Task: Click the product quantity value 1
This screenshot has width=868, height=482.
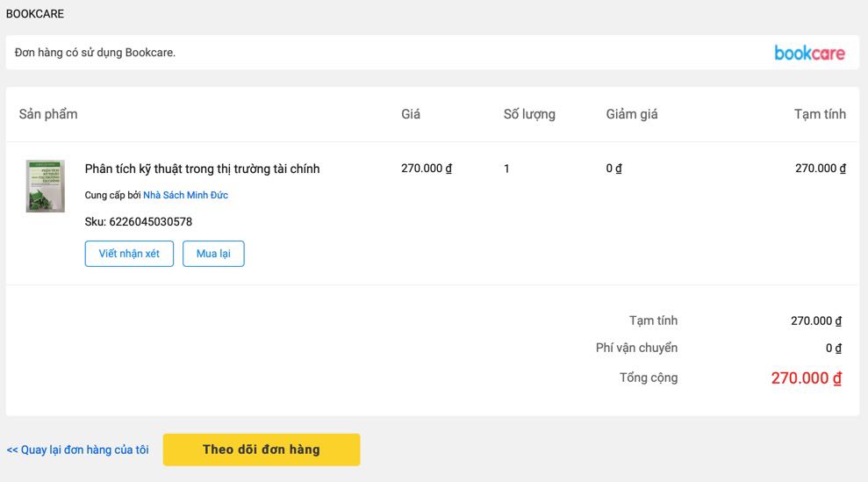Action: pyautogui.click(x=506, y=169)
